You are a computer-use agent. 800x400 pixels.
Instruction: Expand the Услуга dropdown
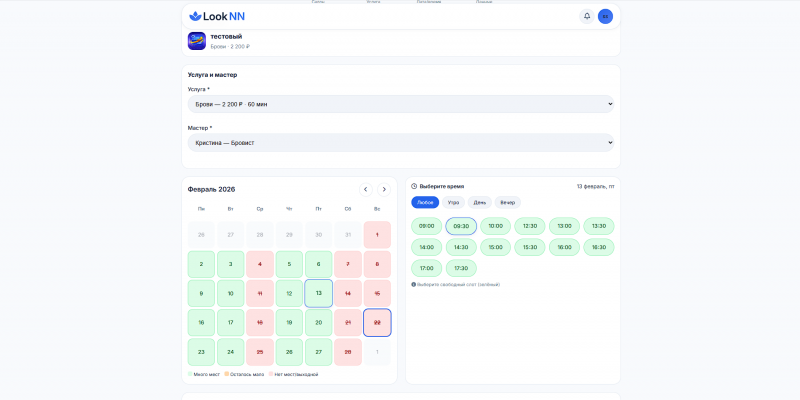tap(401, 104)
